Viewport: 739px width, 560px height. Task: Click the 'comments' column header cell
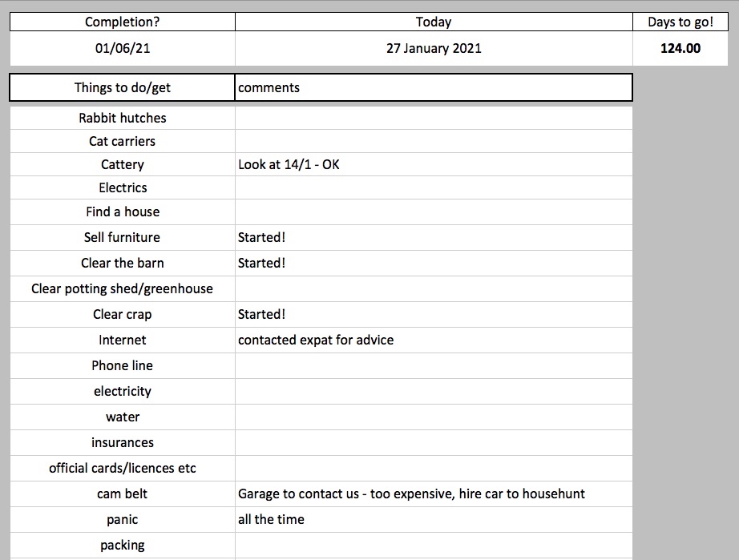click(x=433, y=87)
